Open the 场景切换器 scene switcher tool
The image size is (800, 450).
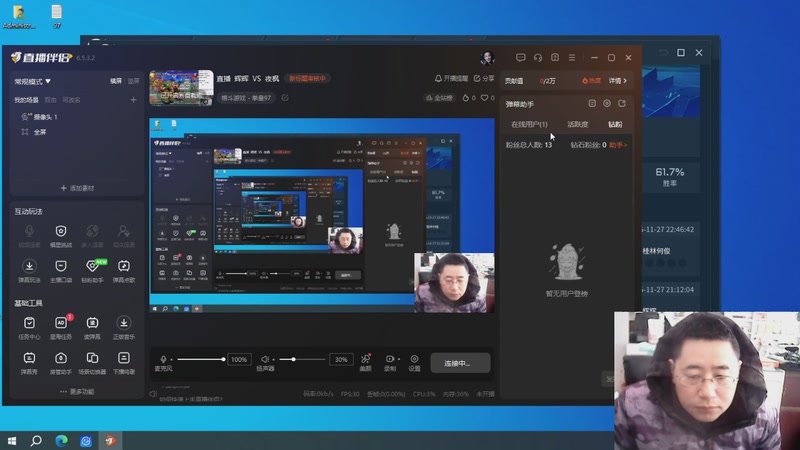click(92, 363)
